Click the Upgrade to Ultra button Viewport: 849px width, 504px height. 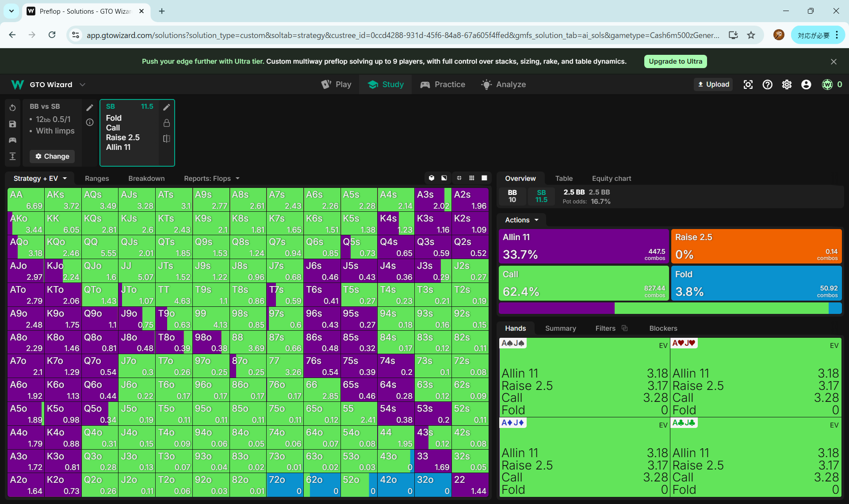(x=675, y=61)
